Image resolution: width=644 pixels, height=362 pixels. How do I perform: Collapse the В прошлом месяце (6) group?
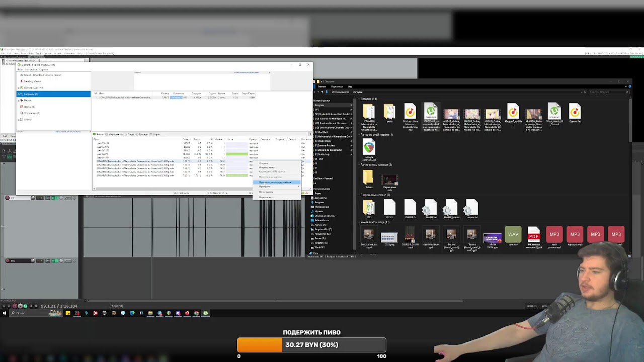coord(359,195)
